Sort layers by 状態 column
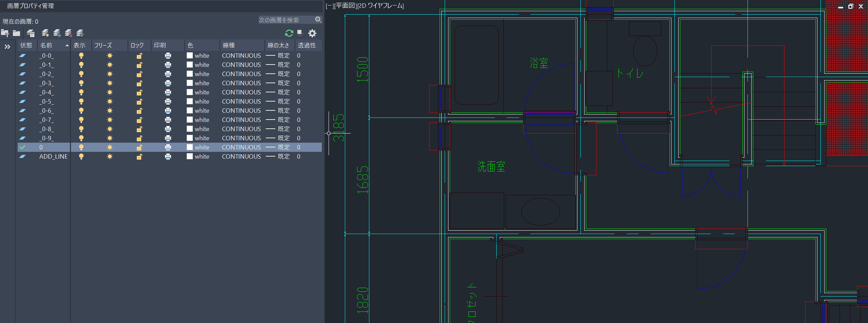 [x=27, y=45]
